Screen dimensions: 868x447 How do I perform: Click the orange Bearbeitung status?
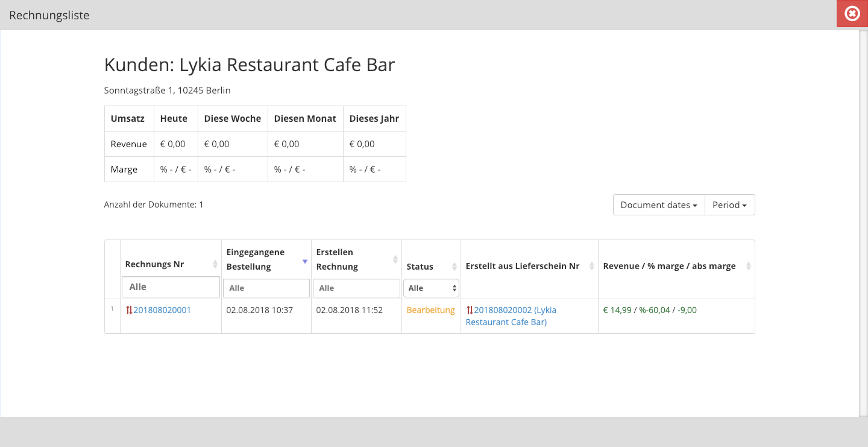pos(430,310)
